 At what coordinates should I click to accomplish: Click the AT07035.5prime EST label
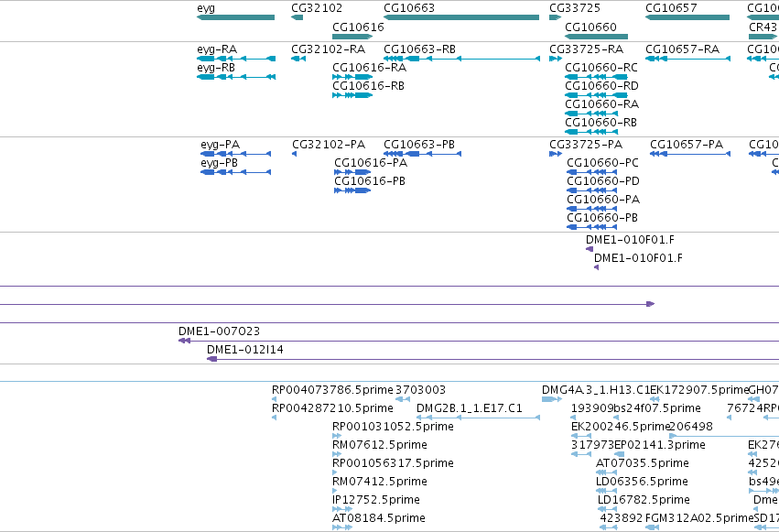[x=643, y=463]
